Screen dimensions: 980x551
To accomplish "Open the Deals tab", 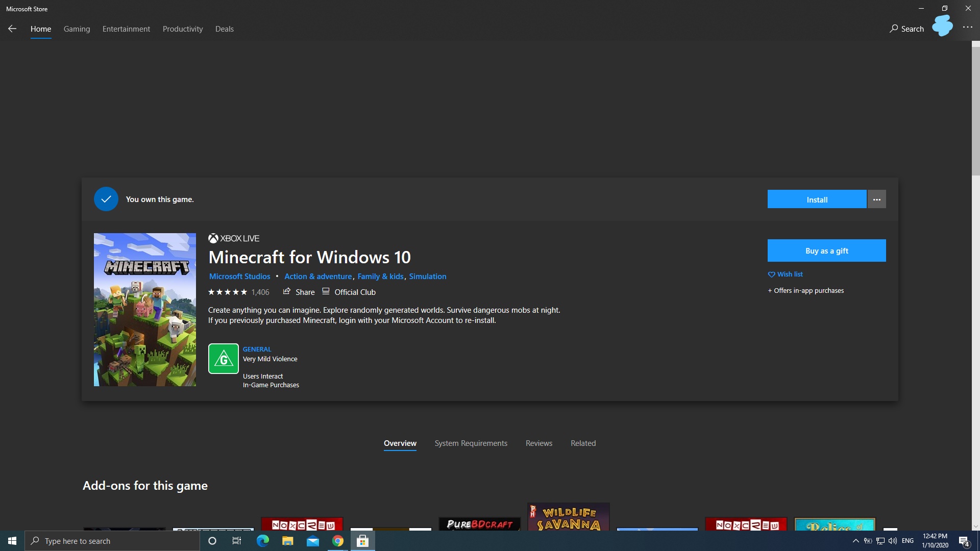I will click(225, 29).
